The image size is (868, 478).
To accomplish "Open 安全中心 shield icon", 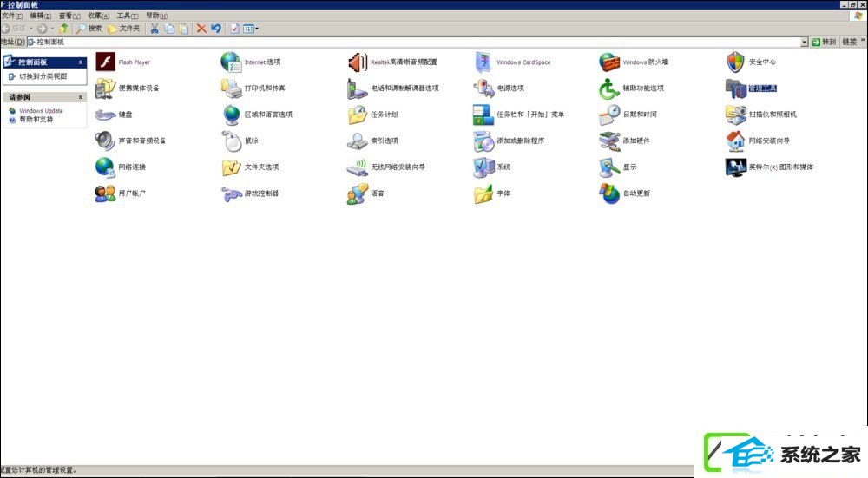I will pyautogui.click(x=735, y=62).
